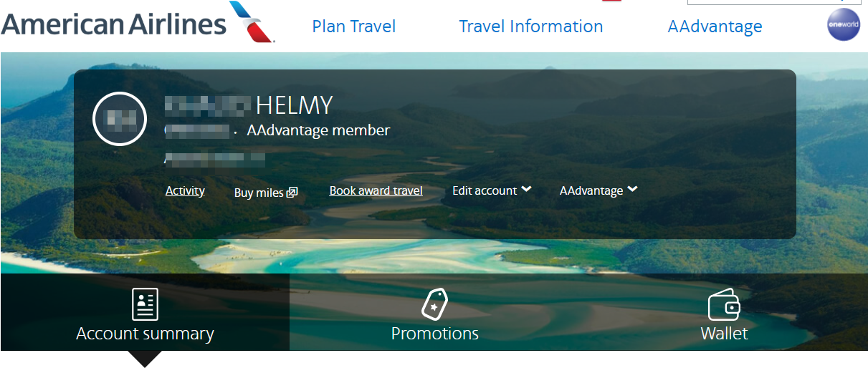Screen dimensions: 868x368
Task: Switch to the Promotions tab label
Action: [434, 334]
